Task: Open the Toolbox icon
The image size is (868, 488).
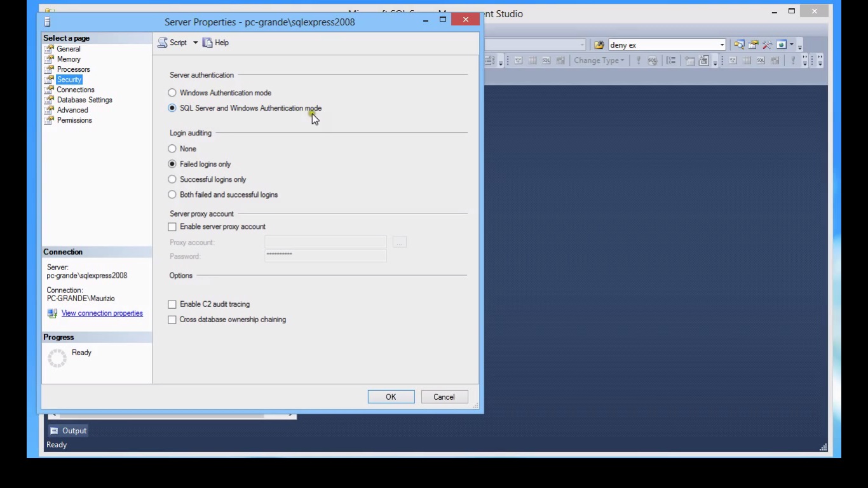Action: coord(767,45)
